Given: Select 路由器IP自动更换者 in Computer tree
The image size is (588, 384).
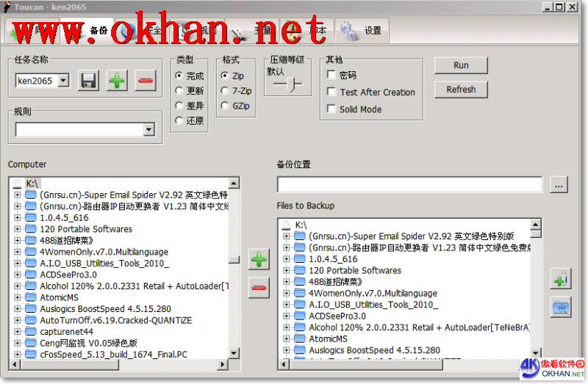Looking at the screenshot, I should pos(134,206).
